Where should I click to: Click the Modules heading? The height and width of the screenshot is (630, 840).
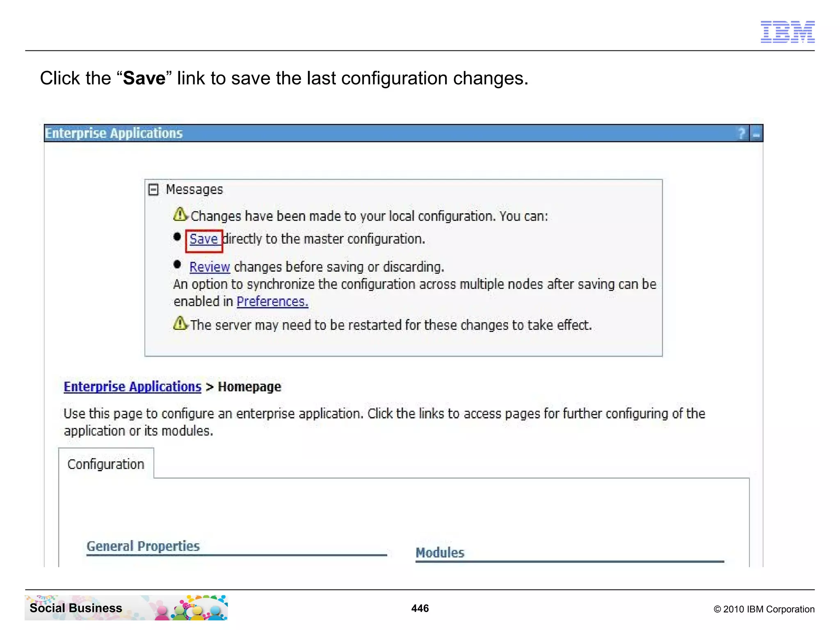pyautogui.click(x=440, y=552)
